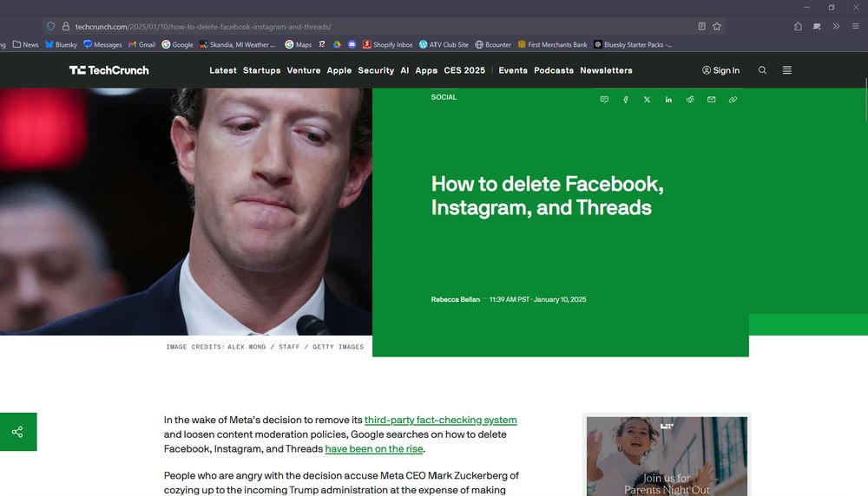Click the Mark Zuckerberg hero image
868x496 pixels.
coord(186,212)
